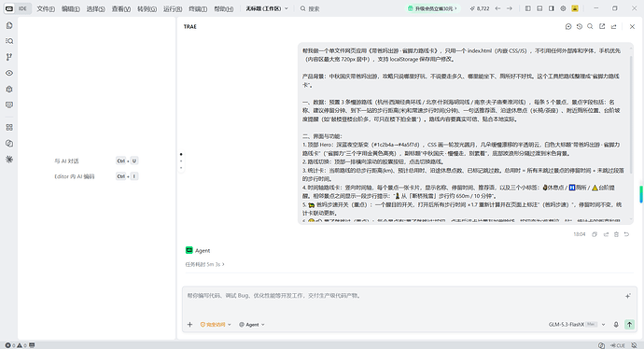Copy the user message sent at 18:04
This screenshot has width=644, height=349.
click(595, 234)
